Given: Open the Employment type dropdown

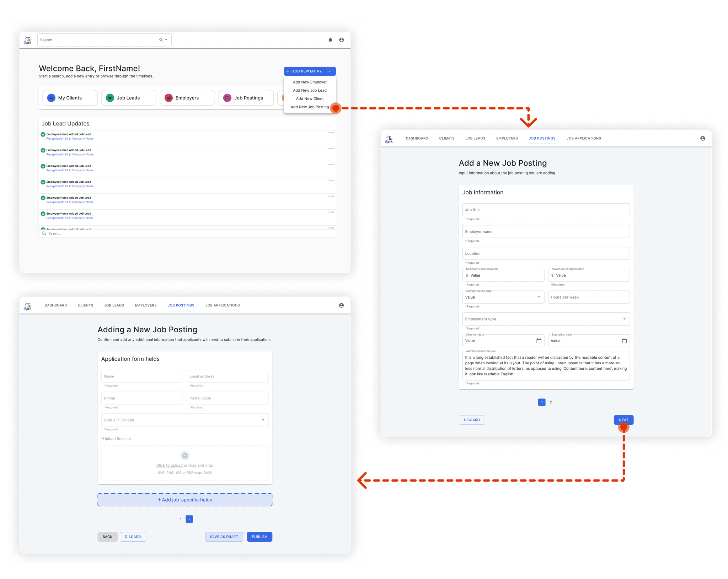Looking at the screenshot, I should click(624, 319).
